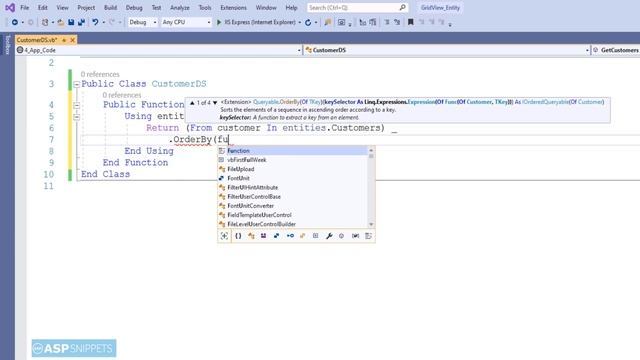
Task: Click the Visual Studio logo icon
Action: [10, 8]
